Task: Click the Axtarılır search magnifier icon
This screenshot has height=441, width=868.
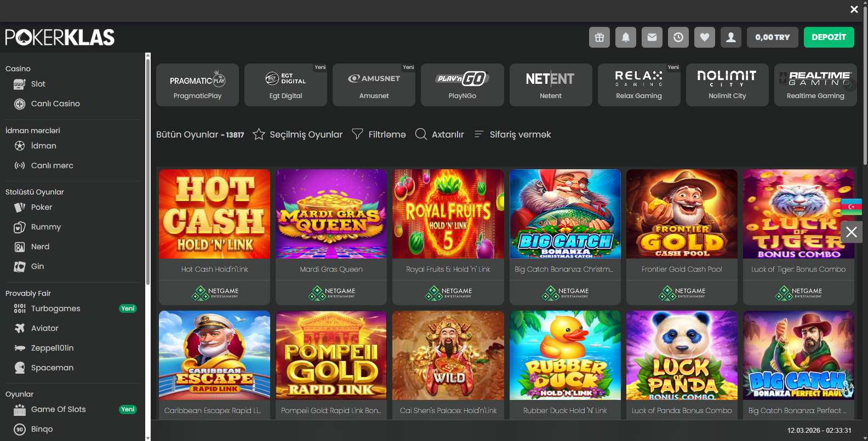Action: pyautogui.click(x=421, y=134)
